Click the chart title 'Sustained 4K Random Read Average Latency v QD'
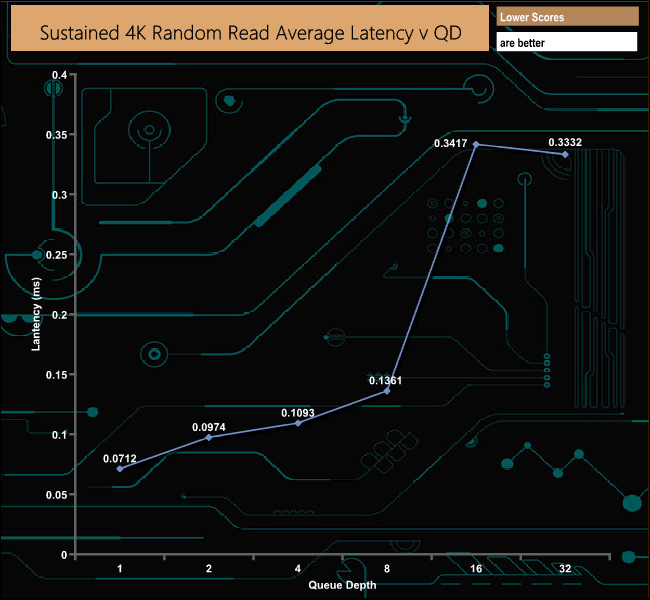 click(x=250, y=33)
